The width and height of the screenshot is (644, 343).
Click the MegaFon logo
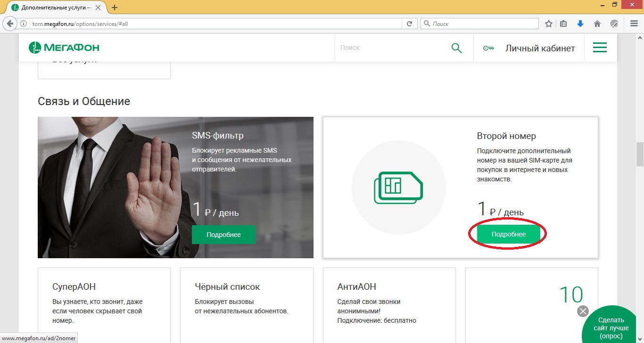(x=64, y=48)
